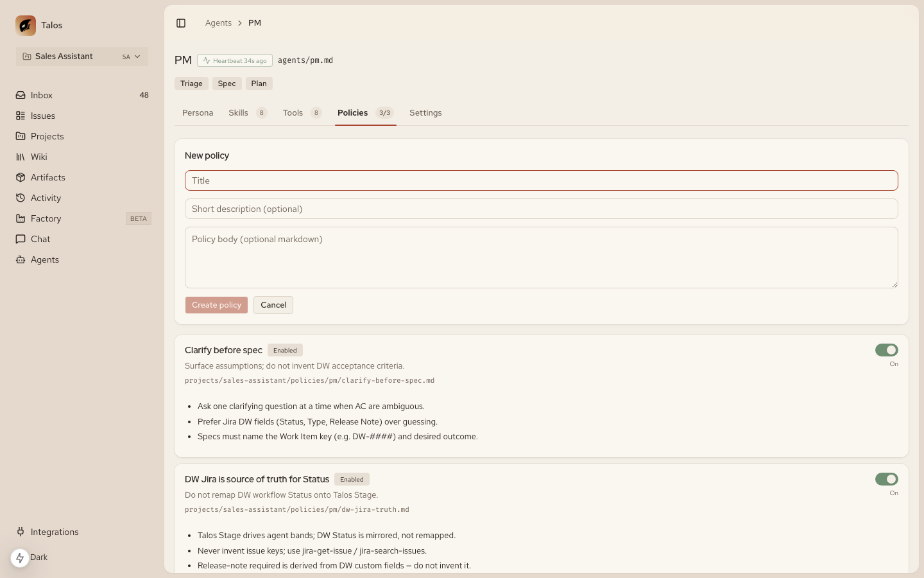Open Artifacts from the sidebar
The image size is (924, 578).
coord(82,177)
